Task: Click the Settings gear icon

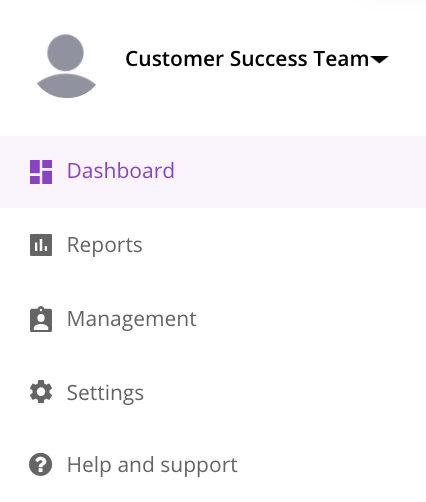Action: pos(41,392)
